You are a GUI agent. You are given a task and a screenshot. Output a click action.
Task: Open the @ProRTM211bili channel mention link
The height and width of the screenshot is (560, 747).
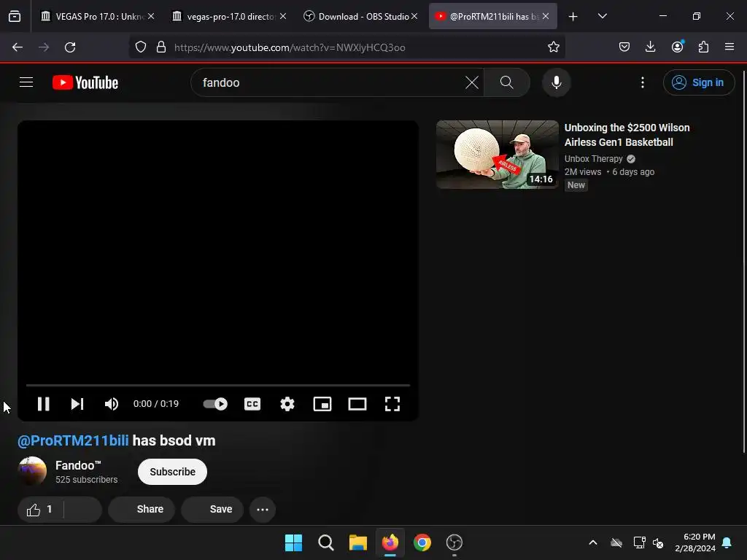pos(73,440)
